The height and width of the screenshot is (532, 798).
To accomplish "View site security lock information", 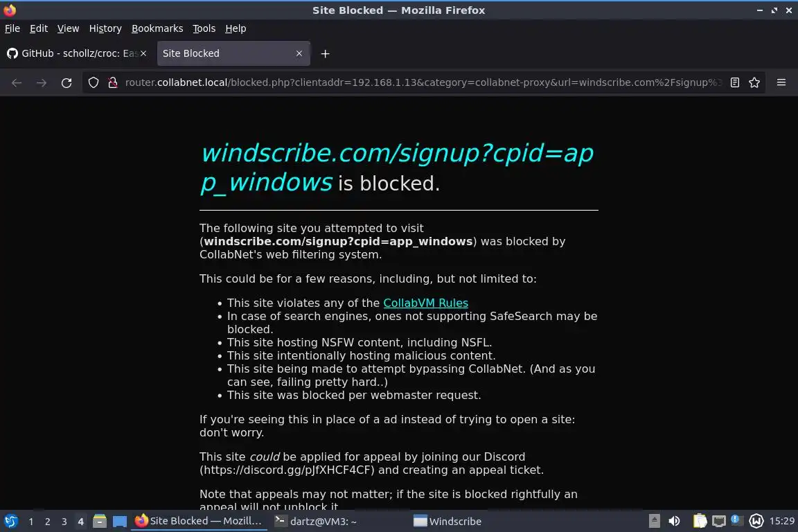I will (113, 82).
